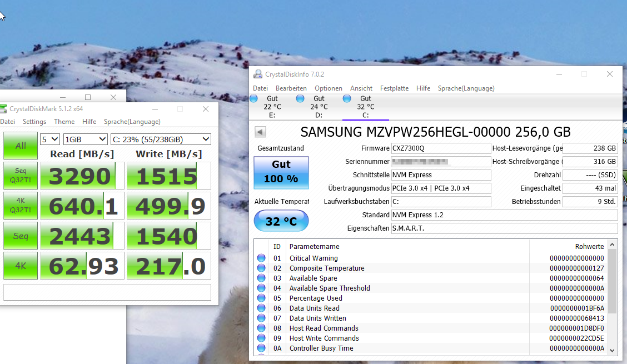Click the blue status dot for drive D:
Viewport: 627px width, 364px height.
[x=300, y=98]
